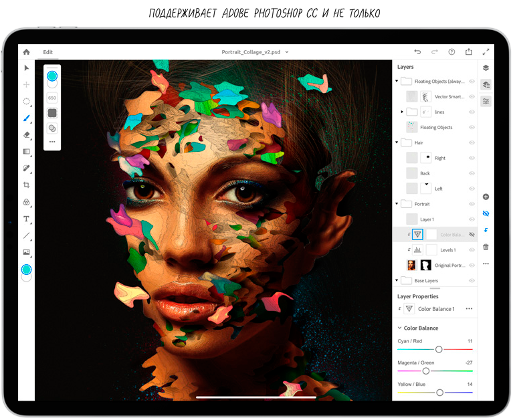This screenshot has width=513, height=420.
Task: Click the Magenta / Green slider handle
Action: coord(426,371)
